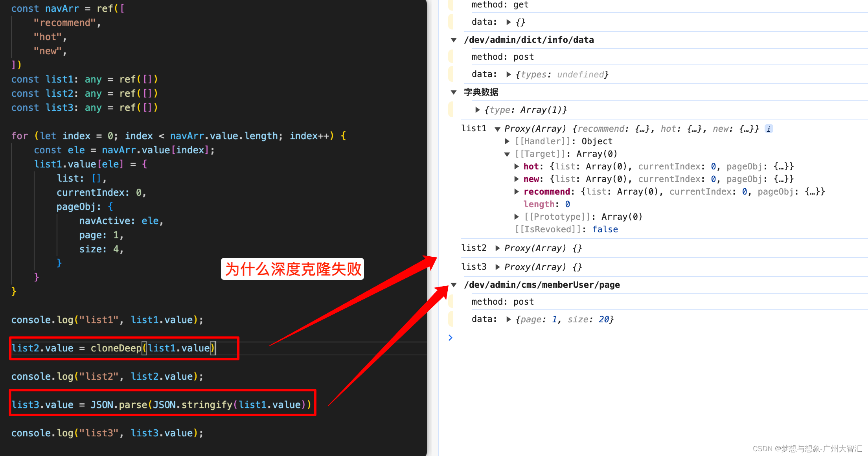Click the const list3: any declaration
The width and height of the screenshot is (868, 456).
point(85,108)
